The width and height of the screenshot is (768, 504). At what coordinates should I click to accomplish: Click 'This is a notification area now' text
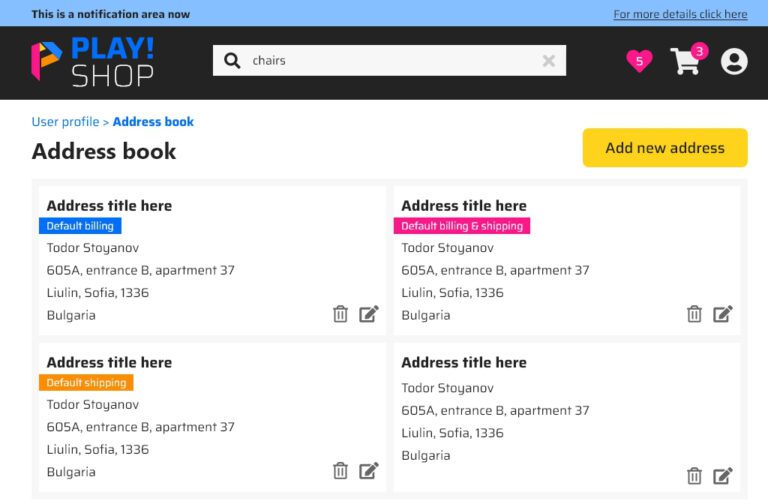coord(111,14)
